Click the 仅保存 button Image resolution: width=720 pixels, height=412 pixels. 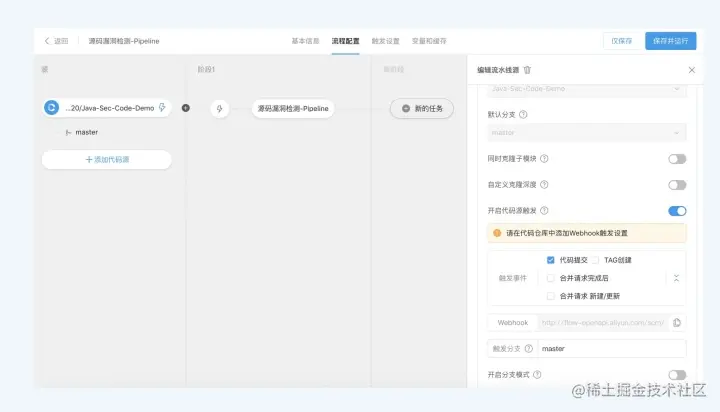[621, 41]
